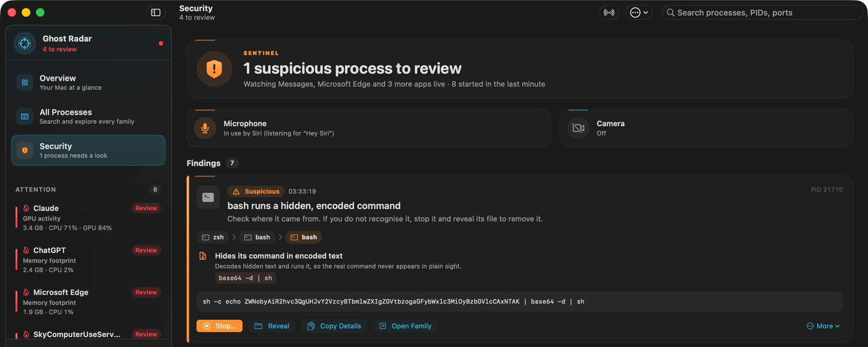
Task: Click flame icon next to Microsoft Edge
Action: (x=26, y=293)
